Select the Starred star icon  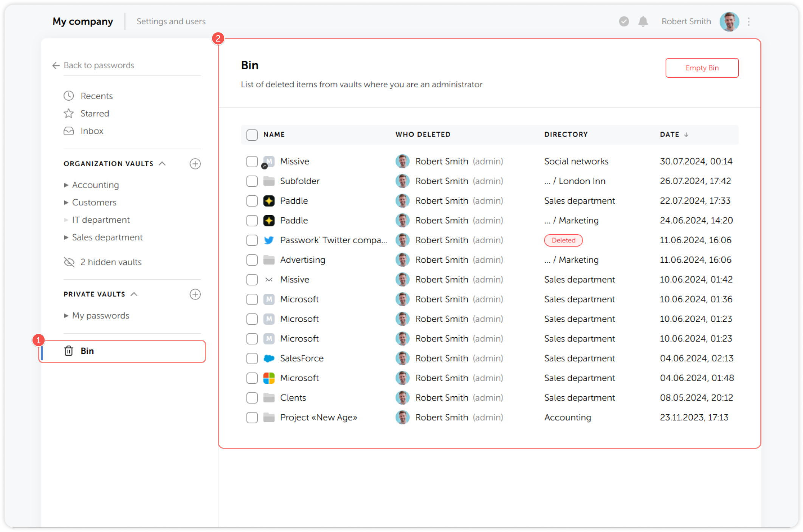[x=68, y=113]
